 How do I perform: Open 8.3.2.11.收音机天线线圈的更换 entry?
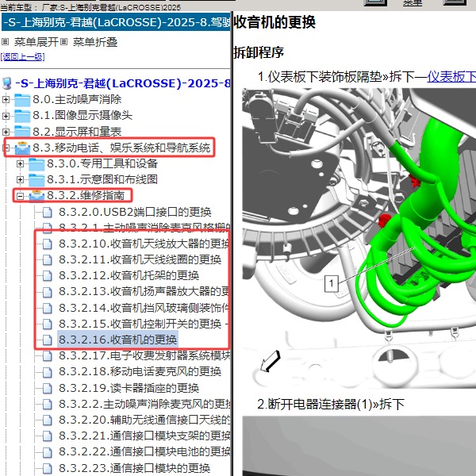click(140, 259)
